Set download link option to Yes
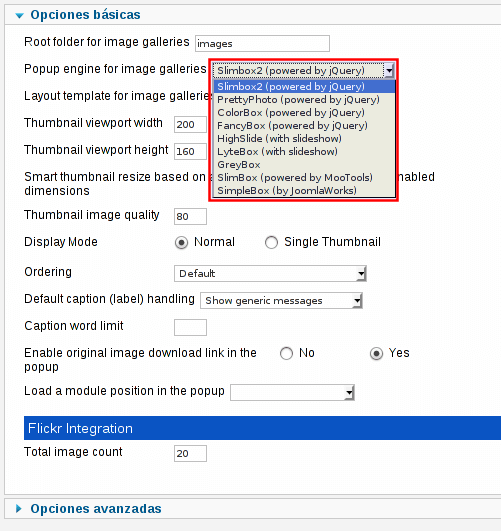This screenshot has height=531, width=501. tap(376, 354)
